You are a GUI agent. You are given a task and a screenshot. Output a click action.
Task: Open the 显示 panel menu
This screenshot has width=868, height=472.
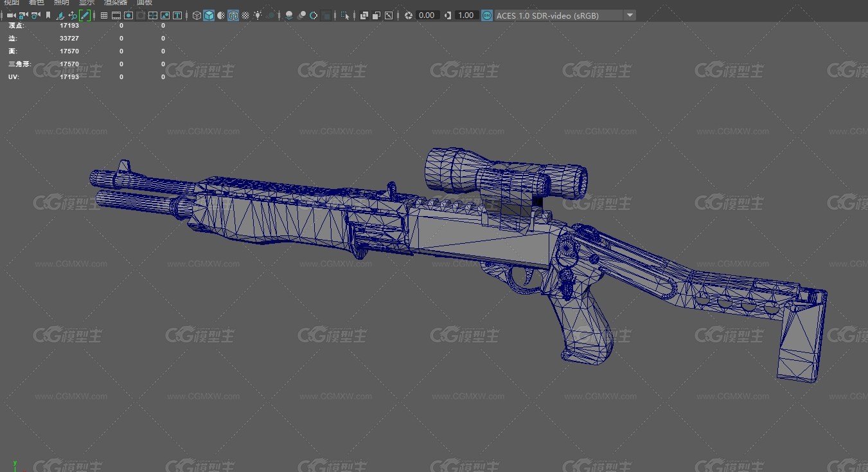coord(87,3)
